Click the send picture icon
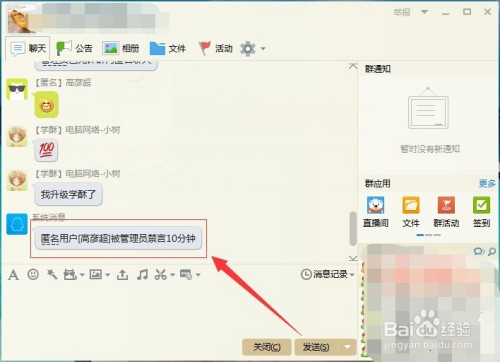Screen dimensions: 500x362 pos(96,275)
